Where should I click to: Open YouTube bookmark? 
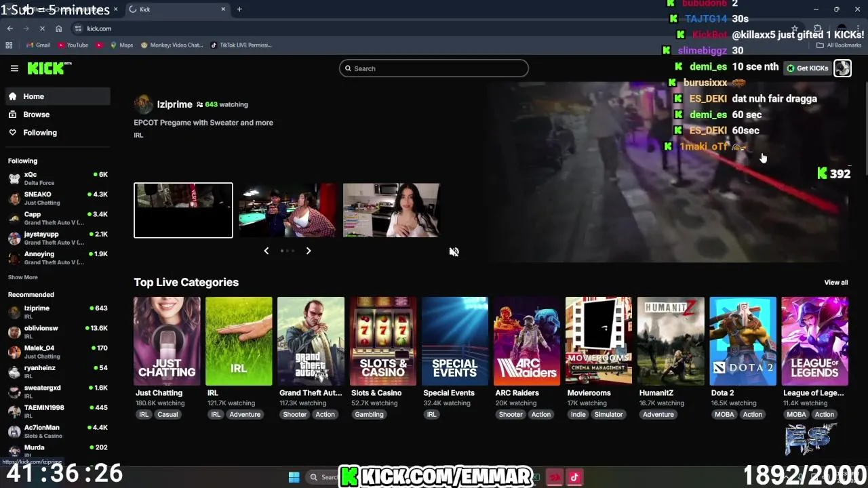click(73, 45)
